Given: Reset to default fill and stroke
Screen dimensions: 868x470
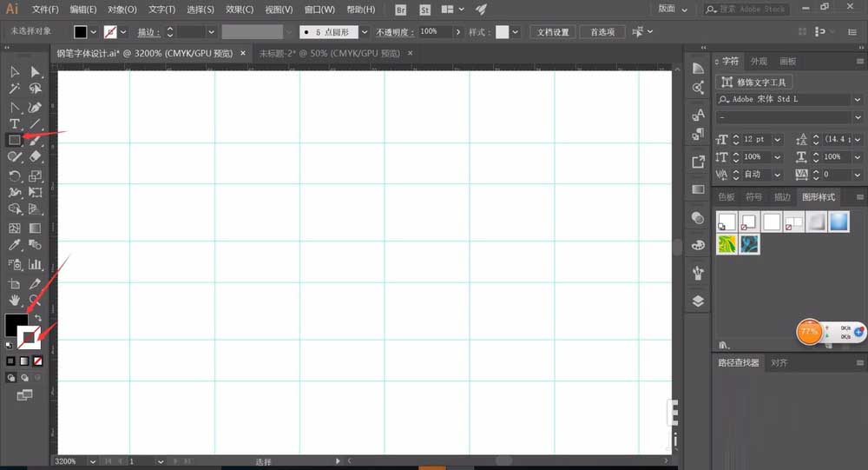Looking at the screenshot, I should (x=9, y=345).
